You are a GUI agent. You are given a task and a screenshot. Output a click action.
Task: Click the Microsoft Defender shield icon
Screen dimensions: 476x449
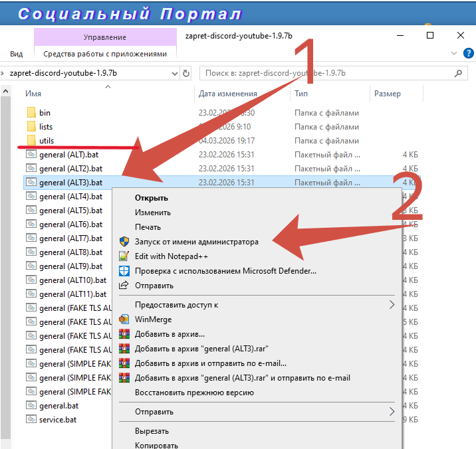pos(124,271)
